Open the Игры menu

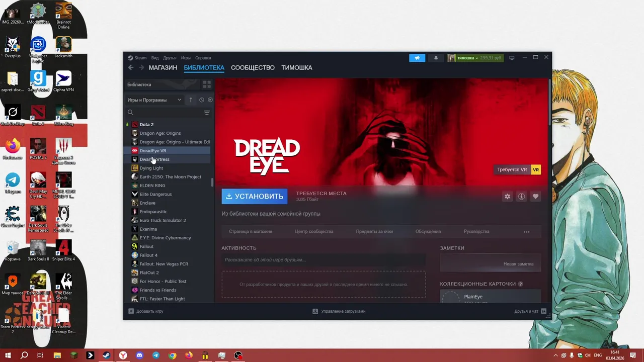click(x=186, y=58)
